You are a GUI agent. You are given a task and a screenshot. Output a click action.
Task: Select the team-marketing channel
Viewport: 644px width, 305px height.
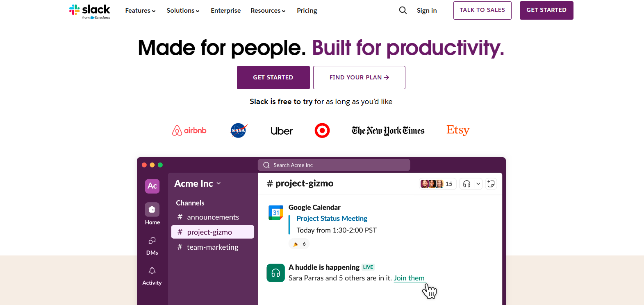click(x=212, y=247)
